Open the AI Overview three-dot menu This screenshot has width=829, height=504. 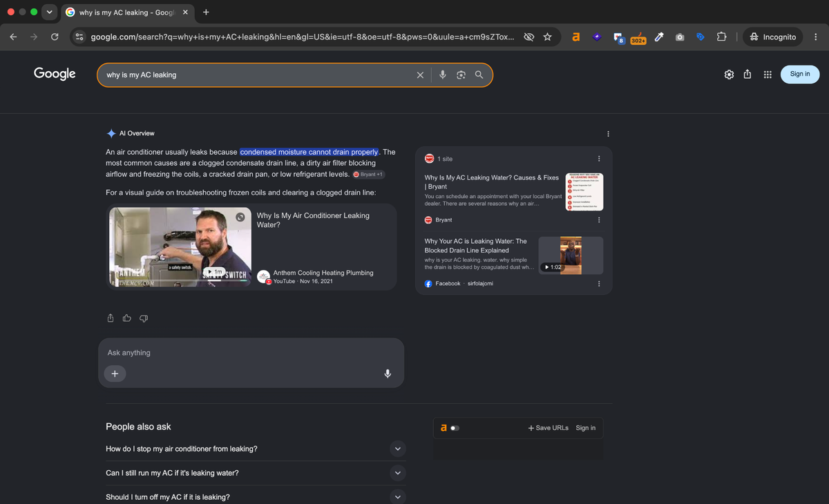(x=608, y=133)
